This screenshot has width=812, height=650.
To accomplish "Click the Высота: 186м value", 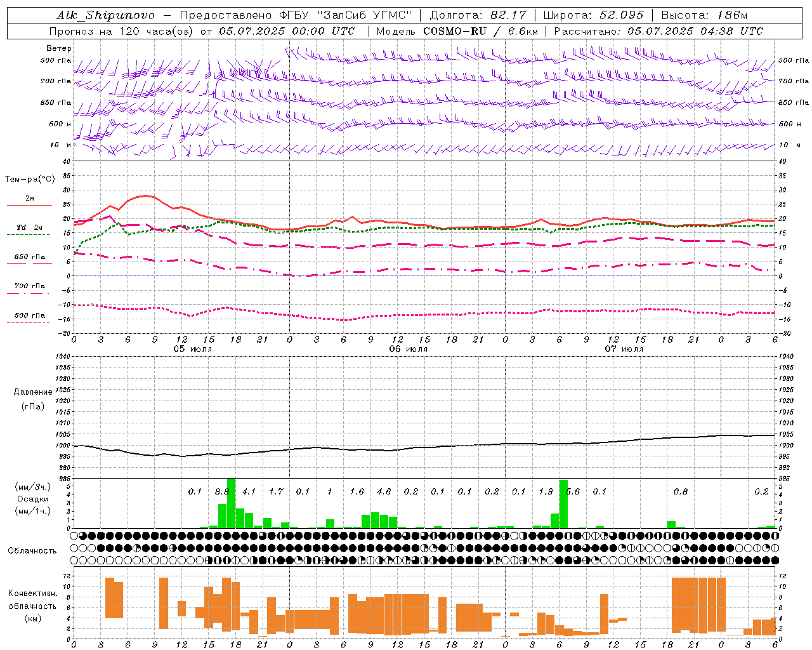I will 704,15.
